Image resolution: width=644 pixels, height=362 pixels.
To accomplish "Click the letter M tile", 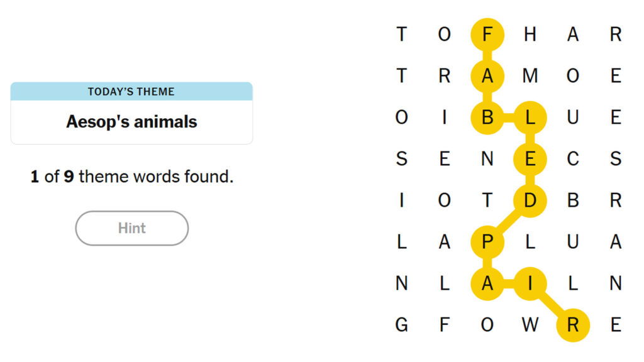I will click(530, 76).
